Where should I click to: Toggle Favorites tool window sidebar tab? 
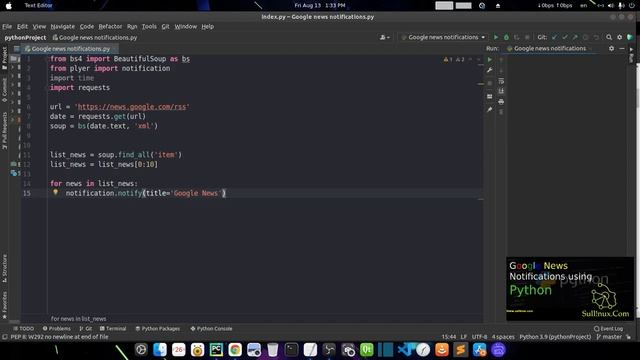coord(4,305)
